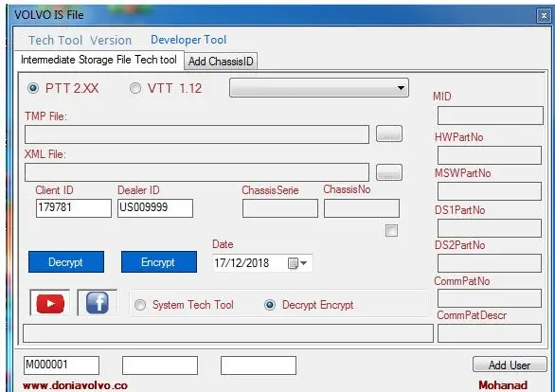Click the Add User button

click(510, 365)
